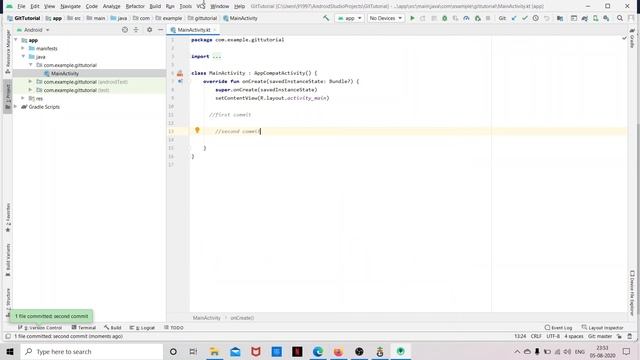The width and height of the screenshot is (640, 360).
Task: Click Select Opened File target icon
Action: 125,30
